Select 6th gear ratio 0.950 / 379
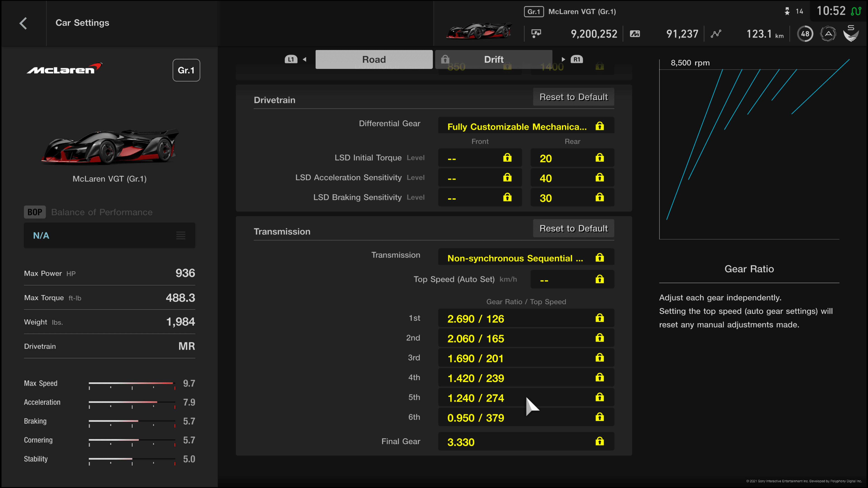The height and width of the screenshot is (488, 868). (x=526, y=417)
